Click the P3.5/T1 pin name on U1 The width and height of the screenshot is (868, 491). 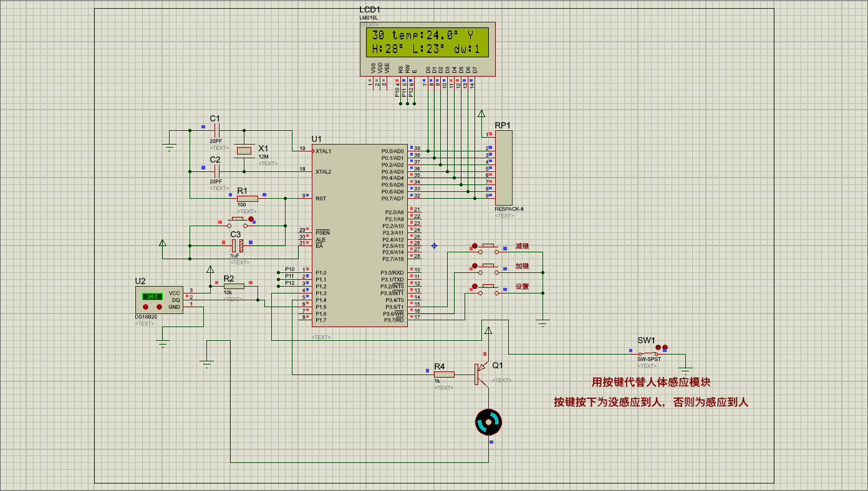pos(395,307)
